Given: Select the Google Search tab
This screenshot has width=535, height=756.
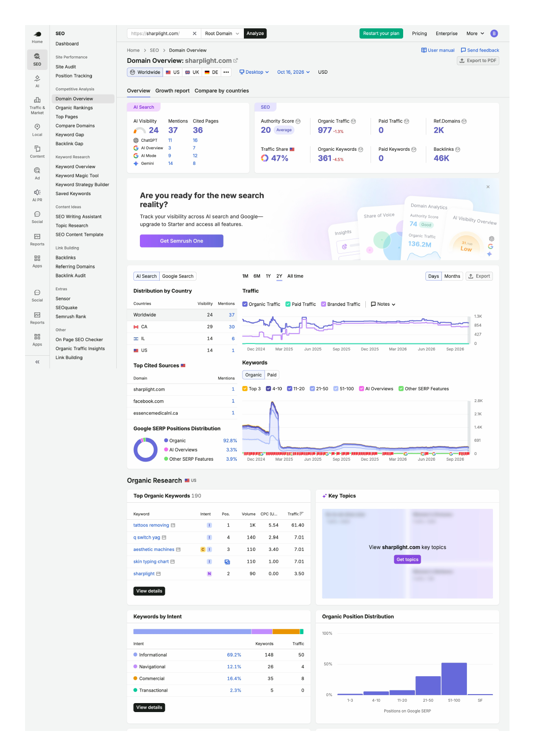Looking at the screenshot, I should click(x=178, y=276).
